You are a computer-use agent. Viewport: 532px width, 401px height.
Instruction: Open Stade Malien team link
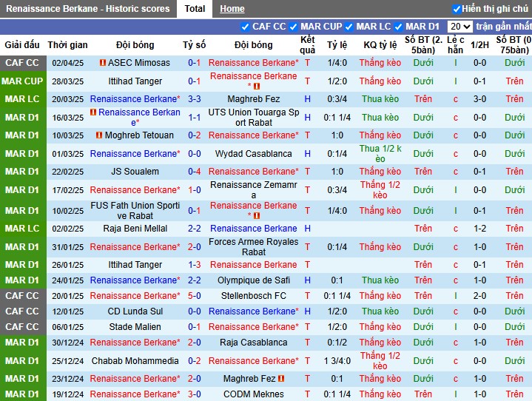click(x=135, y=327)
